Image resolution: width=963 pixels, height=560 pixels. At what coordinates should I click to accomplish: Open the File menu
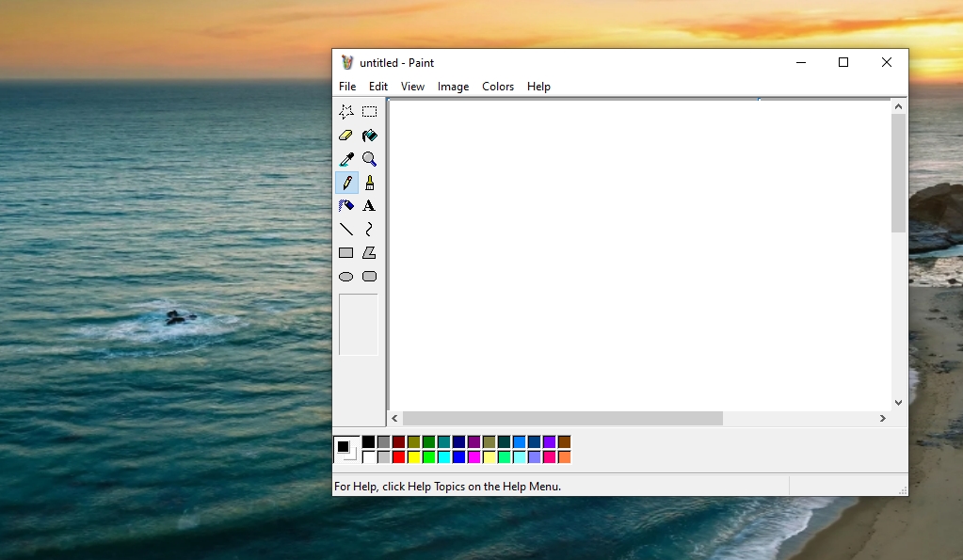coord(347,87)
